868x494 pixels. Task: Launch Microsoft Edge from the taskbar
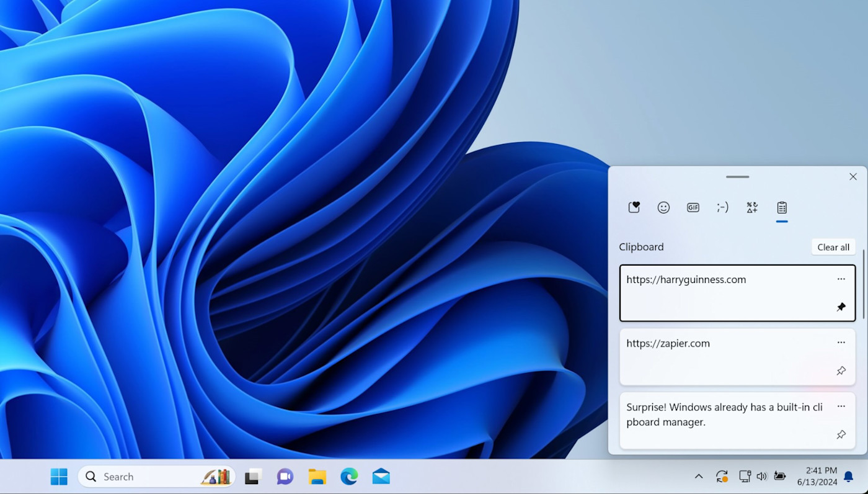(349, 477)
